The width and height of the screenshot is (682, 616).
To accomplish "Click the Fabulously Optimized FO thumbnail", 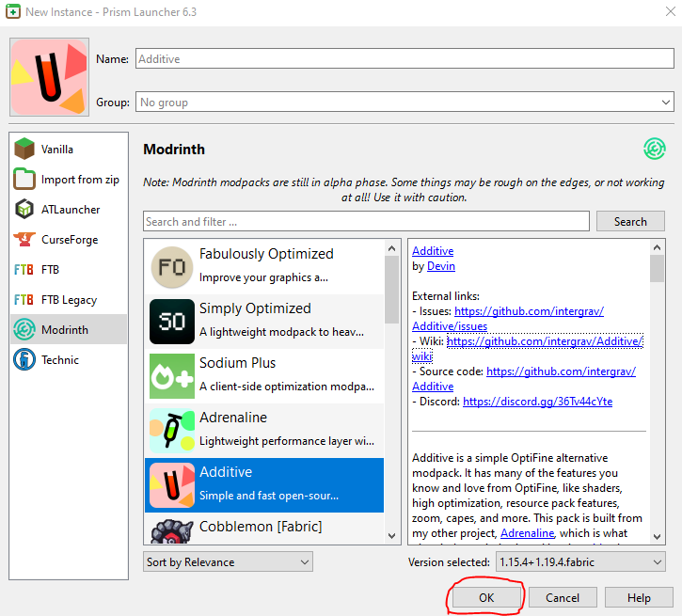I will (172, 267).
